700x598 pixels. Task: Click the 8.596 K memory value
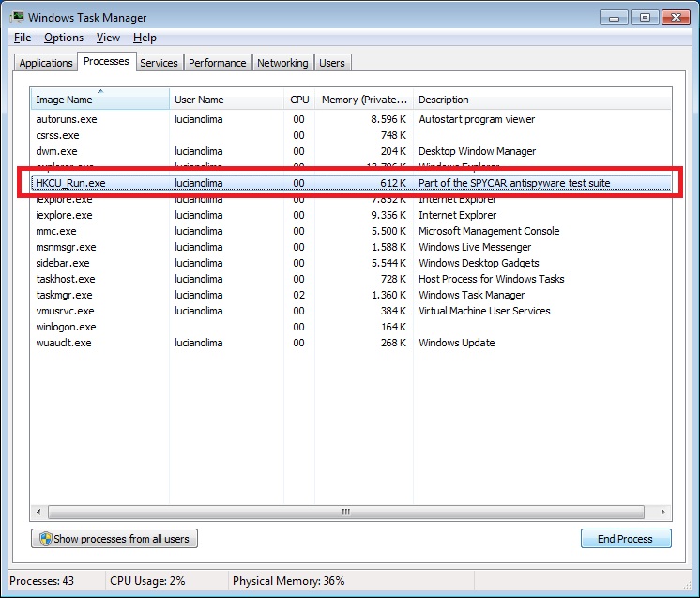(388, 119)
